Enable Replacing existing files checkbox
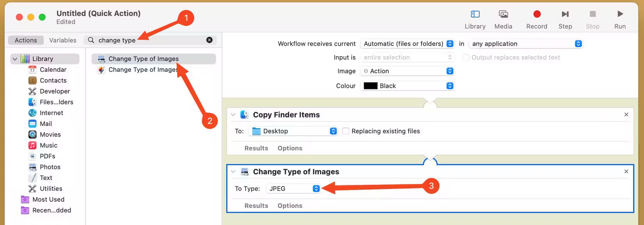The height and width of the screenshot is (225, 644). 346,131
